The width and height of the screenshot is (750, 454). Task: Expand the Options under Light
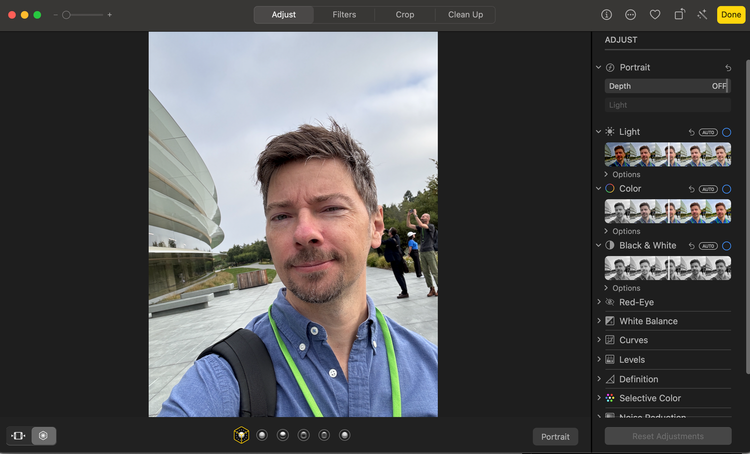(625, 174)
